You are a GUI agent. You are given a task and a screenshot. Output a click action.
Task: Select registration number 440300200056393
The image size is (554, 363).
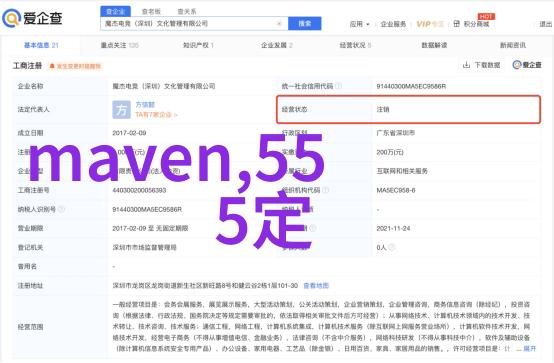pos(139,191)
